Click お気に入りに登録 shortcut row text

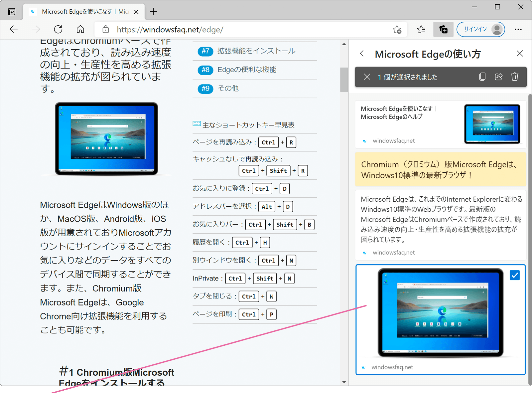219,188
